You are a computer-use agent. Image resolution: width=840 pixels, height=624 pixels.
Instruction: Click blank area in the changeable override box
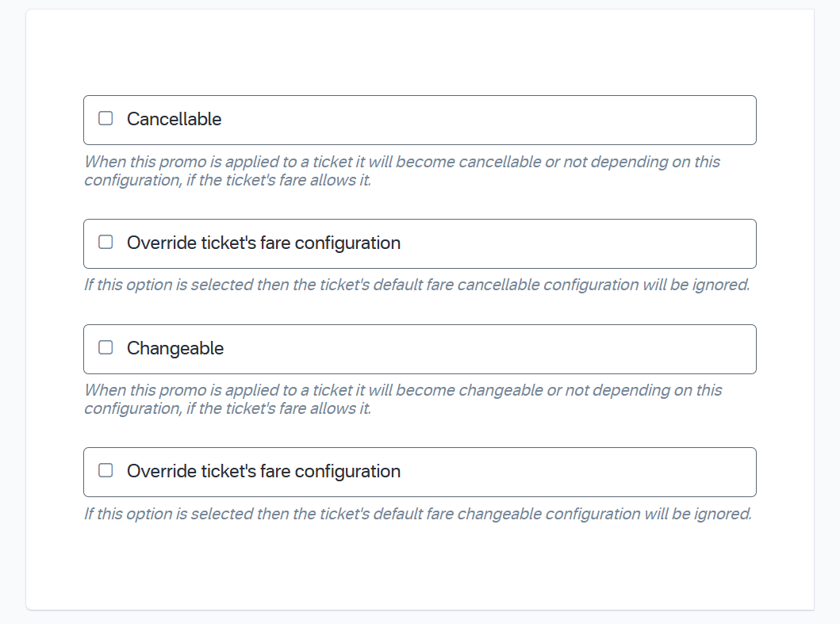coord(595,472)
